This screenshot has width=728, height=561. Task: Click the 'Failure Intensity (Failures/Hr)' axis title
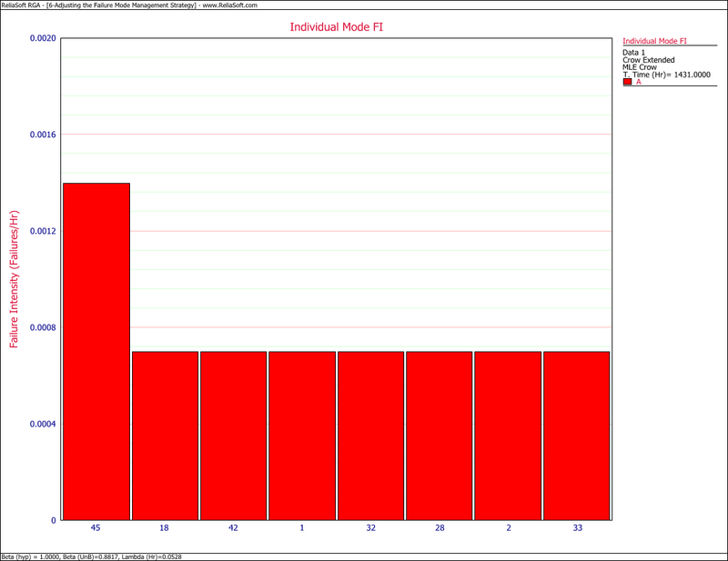[14, 279]
